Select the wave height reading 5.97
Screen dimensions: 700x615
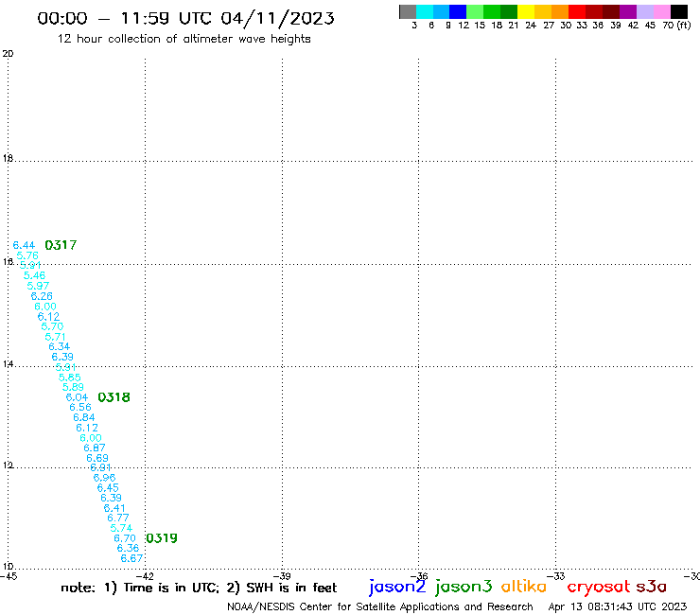coord(38,286)
